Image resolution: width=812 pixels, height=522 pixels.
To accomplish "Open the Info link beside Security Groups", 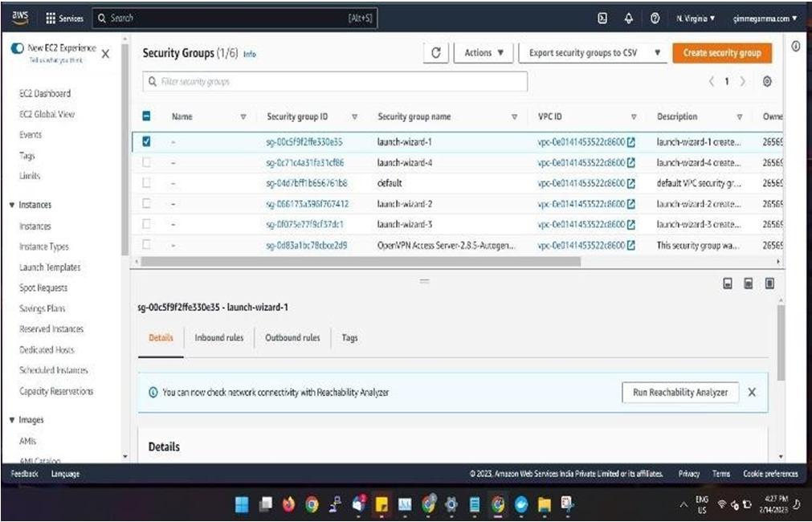I will pyautogui.click(x=249, y=54).
